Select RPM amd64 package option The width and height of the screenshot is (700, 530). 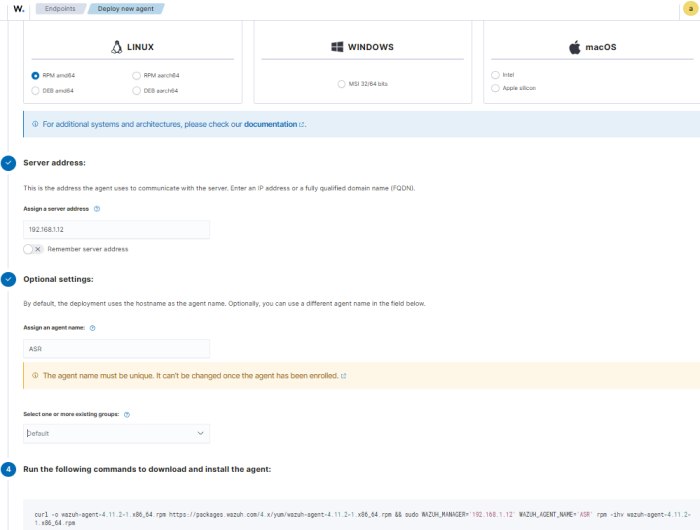pos(35,75)
